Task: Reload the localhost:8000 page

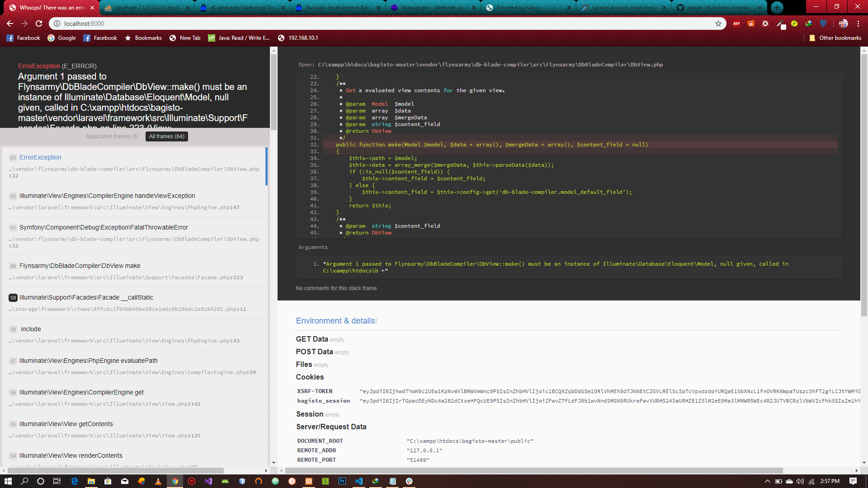Action: point(39,23)
